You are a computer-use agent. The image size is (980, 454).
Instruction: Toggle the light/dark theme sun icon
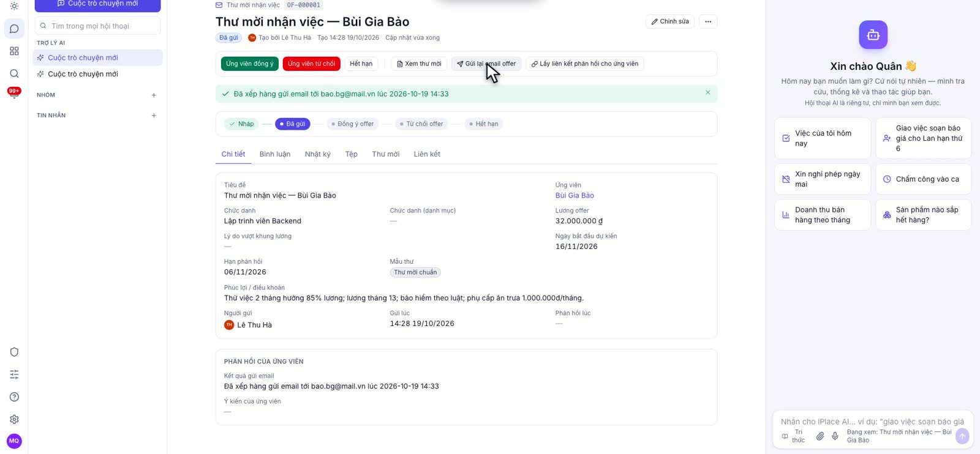(x=14, y=6)
